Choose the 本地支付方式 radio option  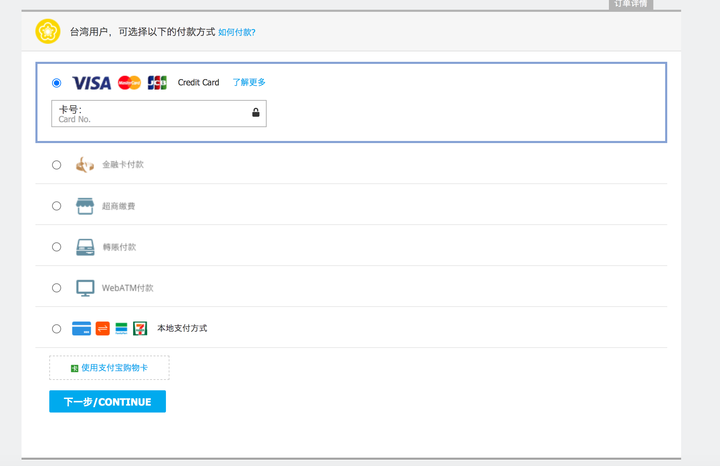(56, 329)
